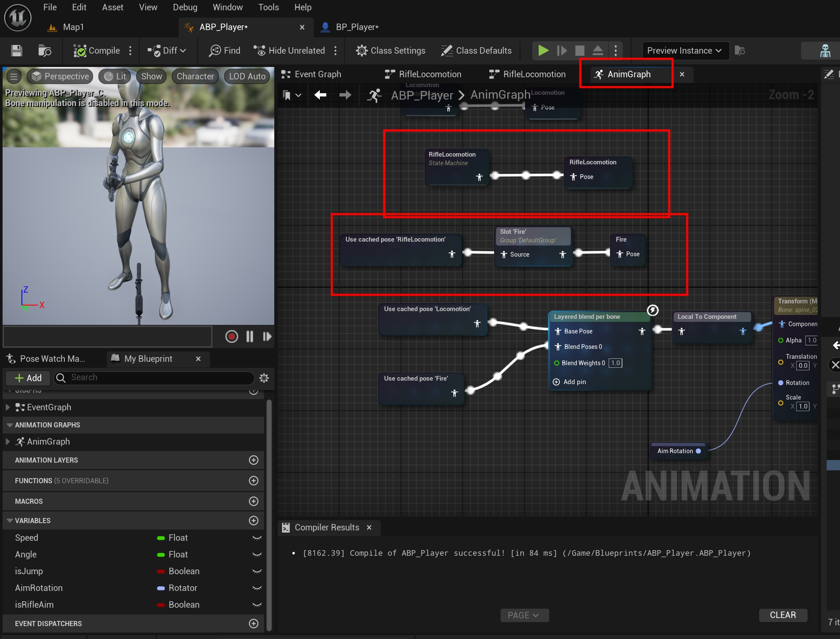Expand the EventGraph tree item
This screenshot has width=840, height=639.
pos(8,407)
